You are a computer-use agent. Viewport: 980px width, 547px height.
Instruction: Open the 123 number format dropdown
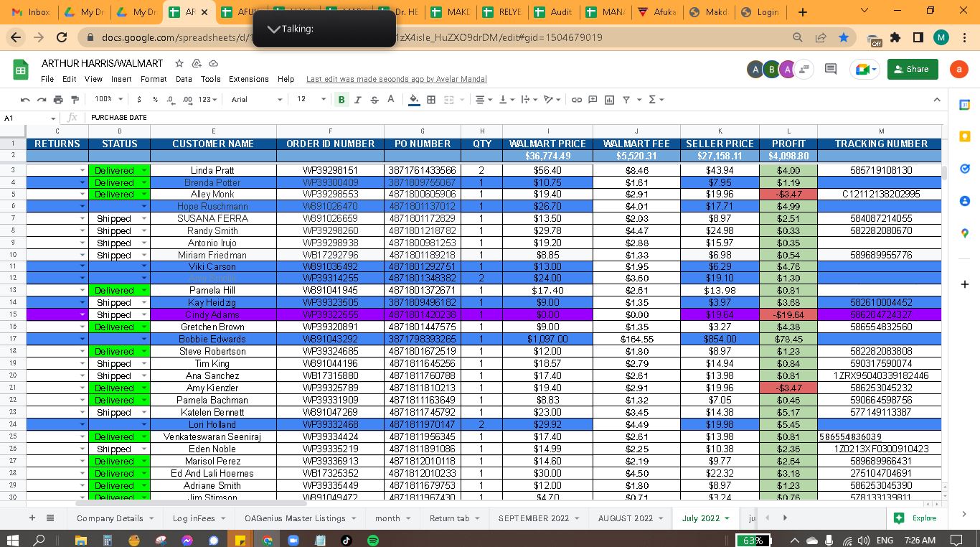[x=207, y=100]
